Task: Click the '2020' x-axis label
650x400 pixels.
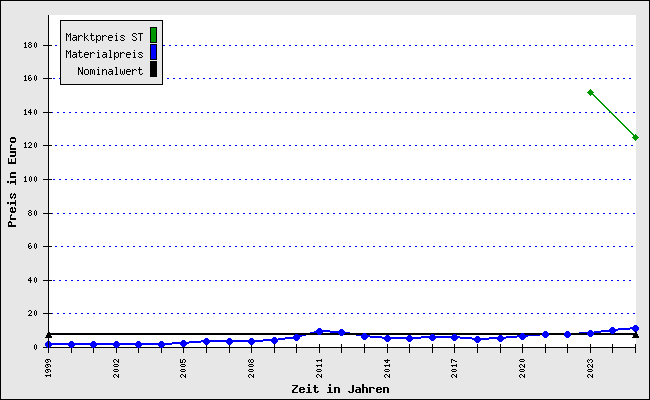Action: (522, 368)
